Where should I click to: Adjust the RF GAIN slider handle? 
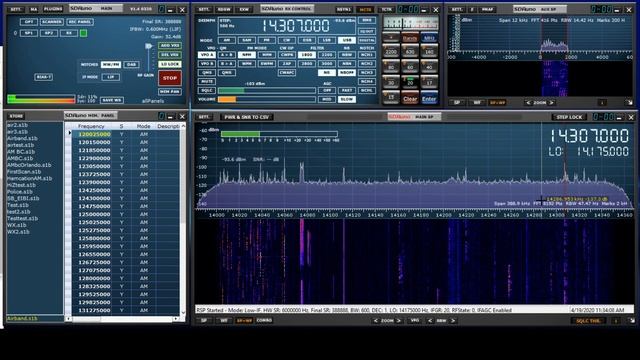(x=149, y=46)
